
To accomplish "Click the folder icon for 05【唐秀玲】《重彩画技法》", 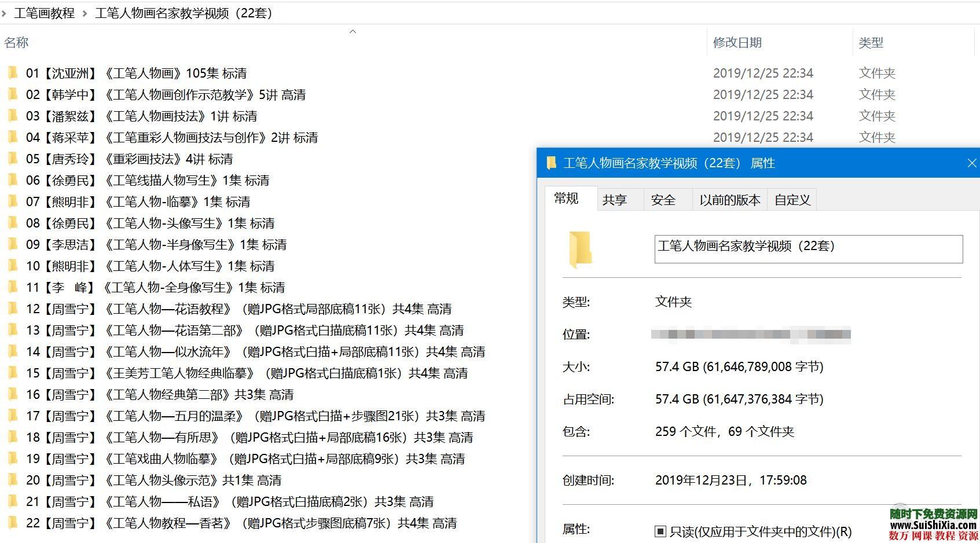I will tap(13, 159).
